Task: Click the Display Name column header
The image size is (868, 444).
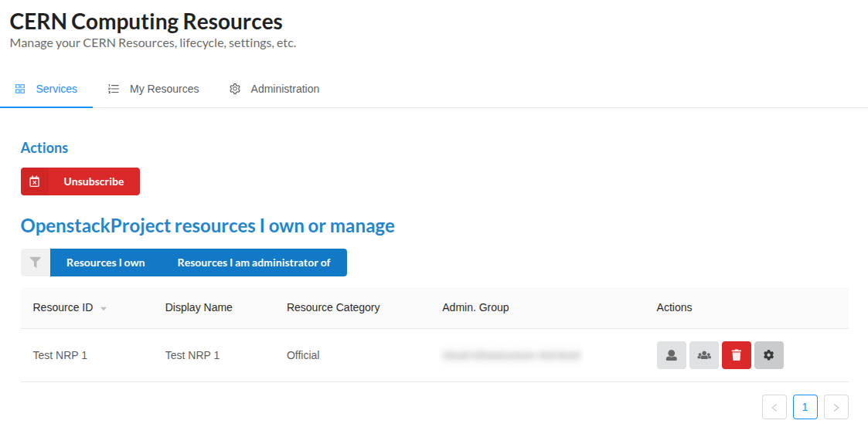Action: 199,307
